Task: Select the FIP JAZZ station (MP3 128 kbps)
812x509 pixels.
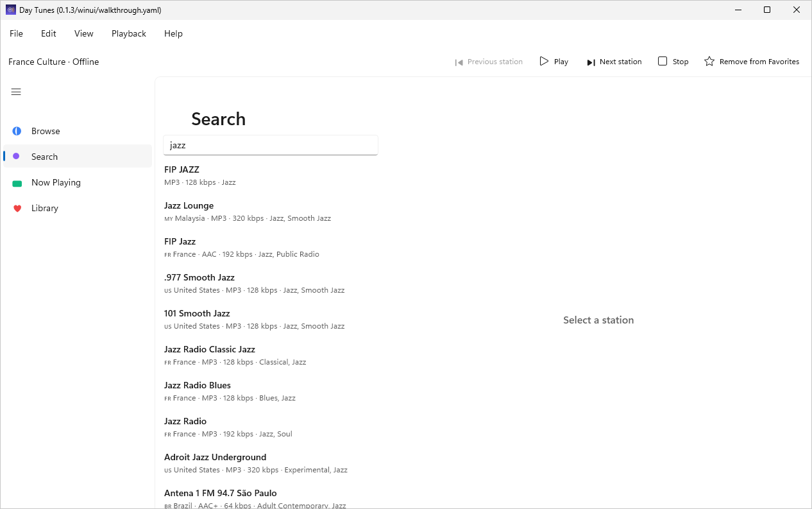Action: click(x=271, y=175)
